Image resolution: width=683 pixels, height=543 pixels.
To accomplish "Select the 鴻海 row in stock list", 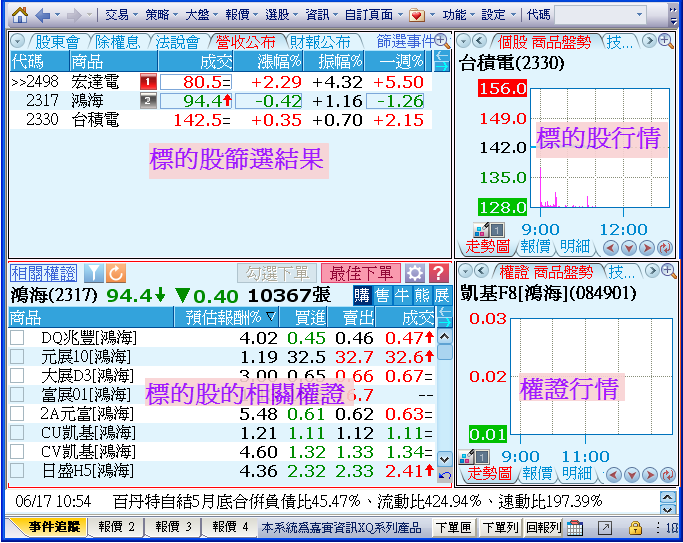I will point(90,100).
